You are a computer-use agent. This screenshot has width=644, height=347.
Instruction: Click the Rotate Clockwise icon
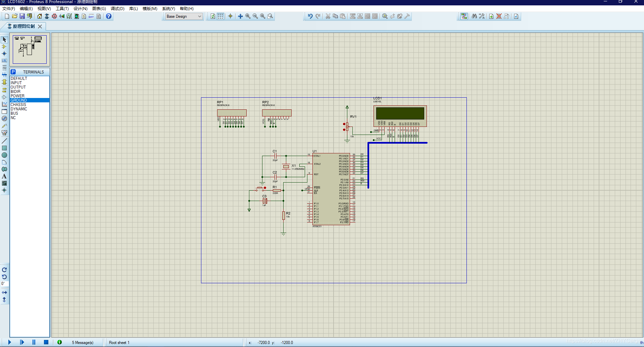pos(4,270)
